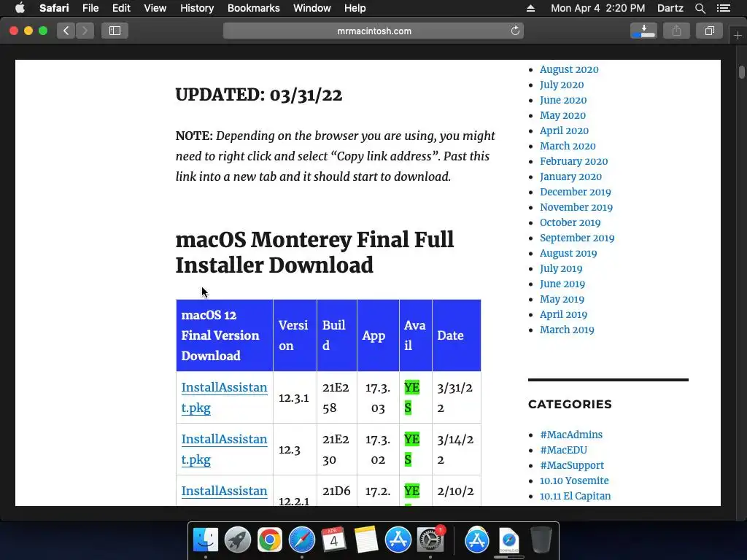747x560 pixels.
Task: Open System Preferences with badge
Action: coord(430,540)
